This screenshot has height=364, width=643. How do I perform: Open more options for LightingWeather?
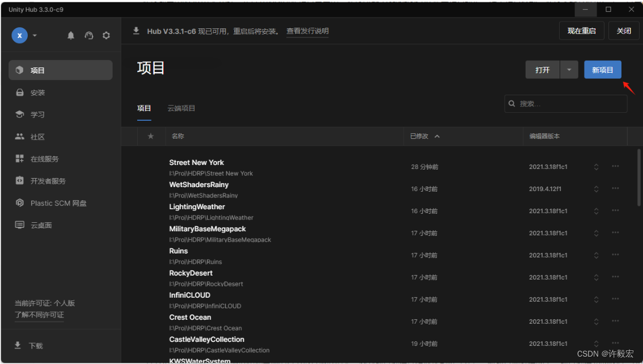[x=615, y=210]
